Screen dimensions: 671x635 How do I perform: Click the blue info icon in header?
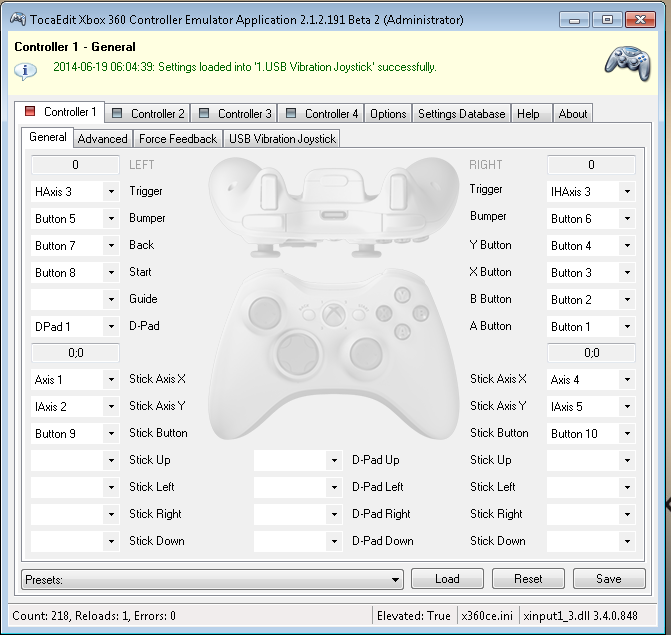(26, 69)
